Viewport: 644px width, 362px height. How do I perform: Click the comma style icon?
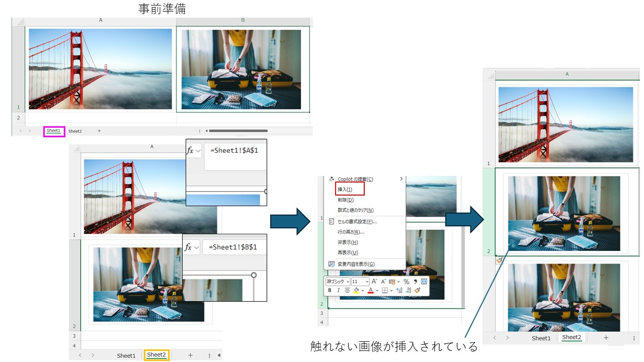coord(416,282)
